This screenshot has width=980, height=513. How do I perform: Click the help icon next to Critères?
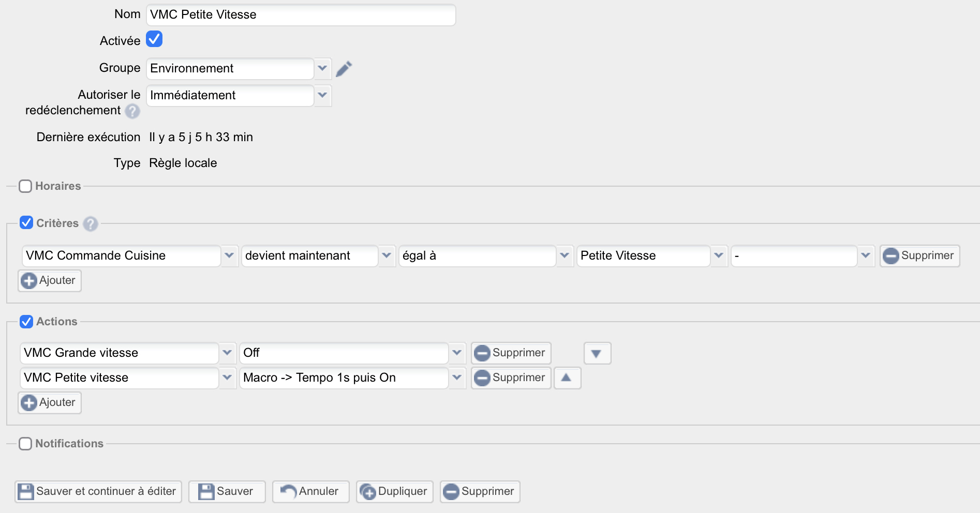91,224
